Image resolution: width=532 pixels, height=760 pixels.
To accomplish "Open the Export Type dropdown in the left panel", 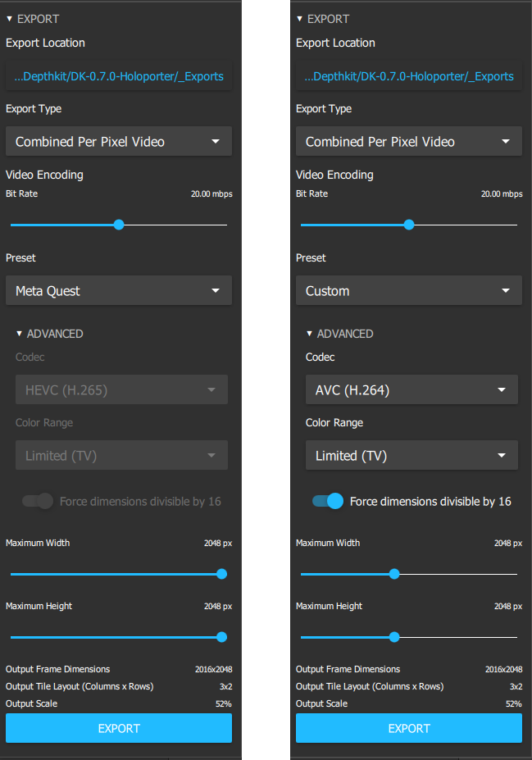I will (118, 141).
